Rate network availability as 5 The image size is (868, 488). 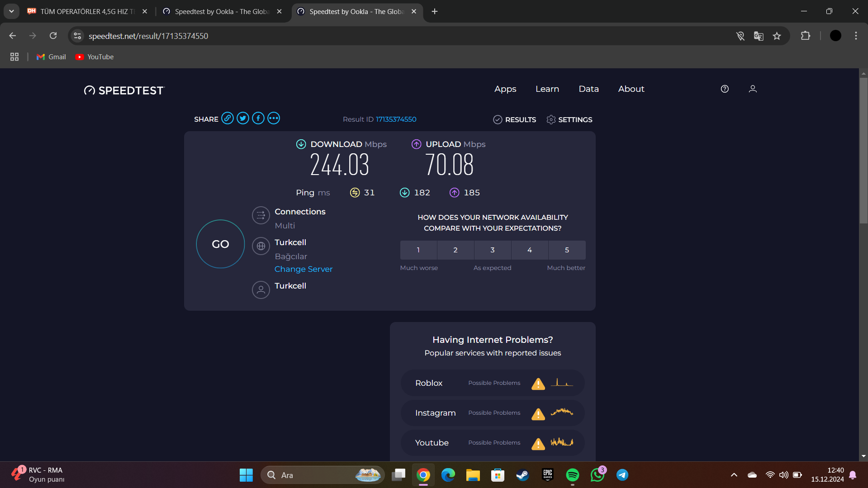(x=567, y=250)
